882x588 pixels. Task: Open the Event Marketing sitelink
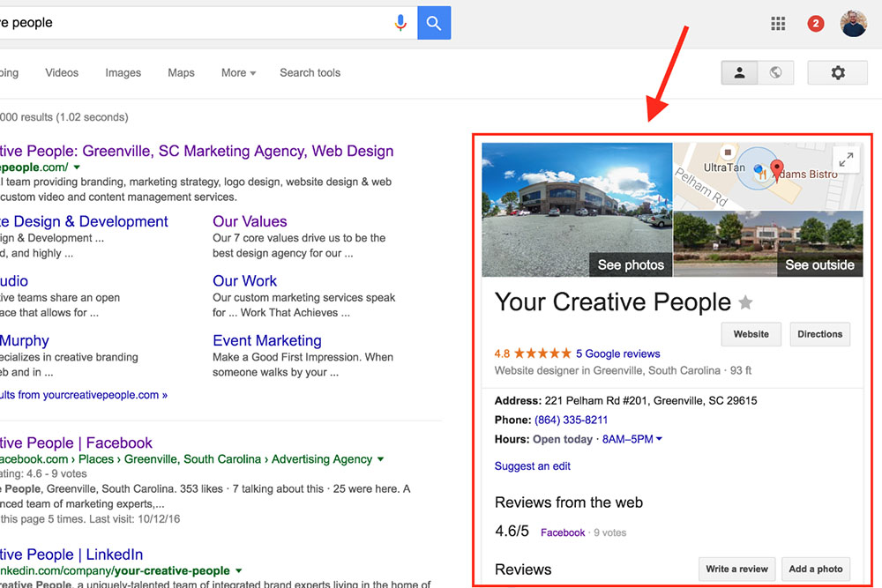[267, 340]
